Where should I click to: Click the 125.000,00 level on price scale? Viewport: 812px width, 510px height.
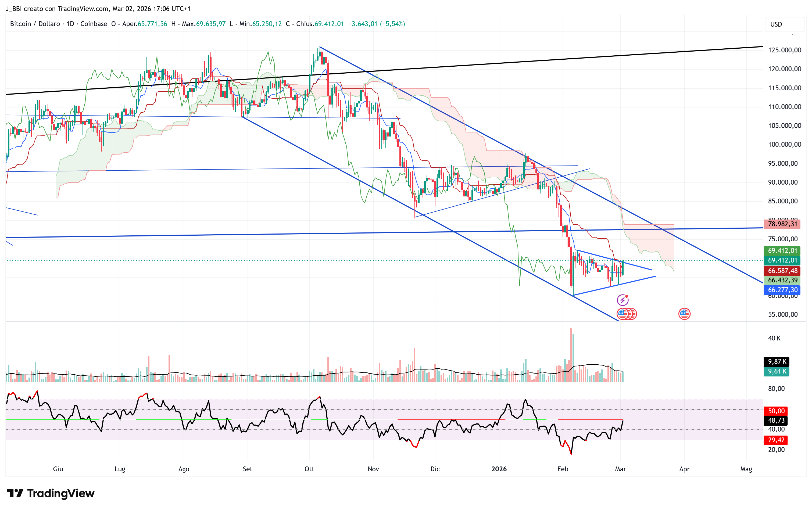[x=784, y=50]
